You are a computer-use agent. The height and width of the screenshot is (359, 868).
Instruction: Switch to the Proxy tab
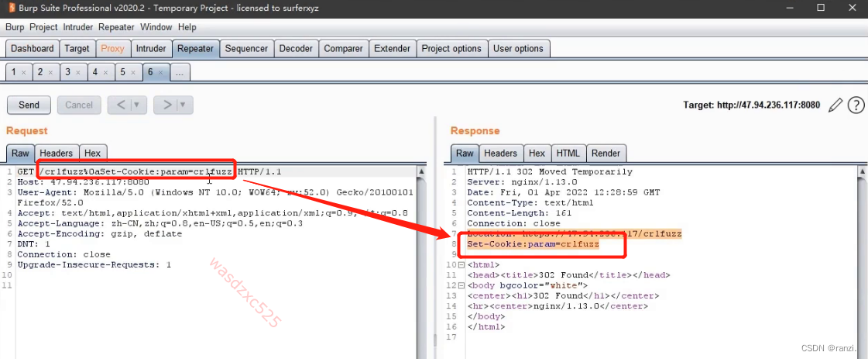pyautogui.click(x=113, y=48)
